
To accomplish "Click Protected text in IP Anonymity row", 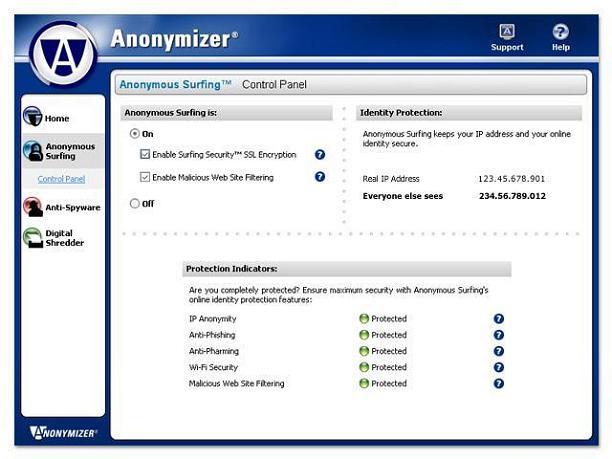I will pos(389,318).
